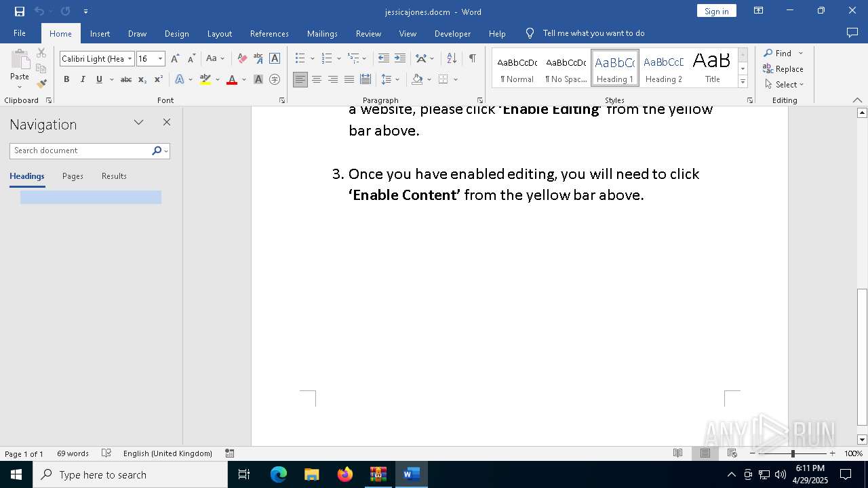The image size is (868, 488).
Task: Click the yellow text highlight color button
Action: (x=205, y=80)
